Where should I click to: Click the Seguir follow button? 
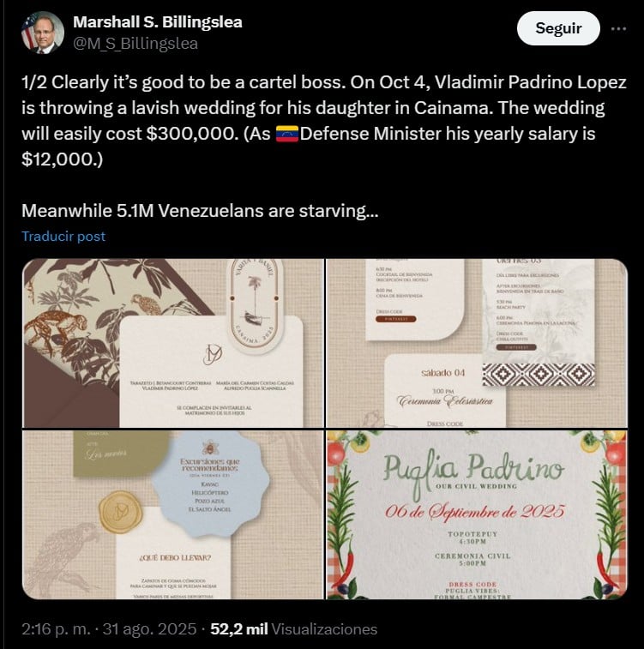[558, 28]
